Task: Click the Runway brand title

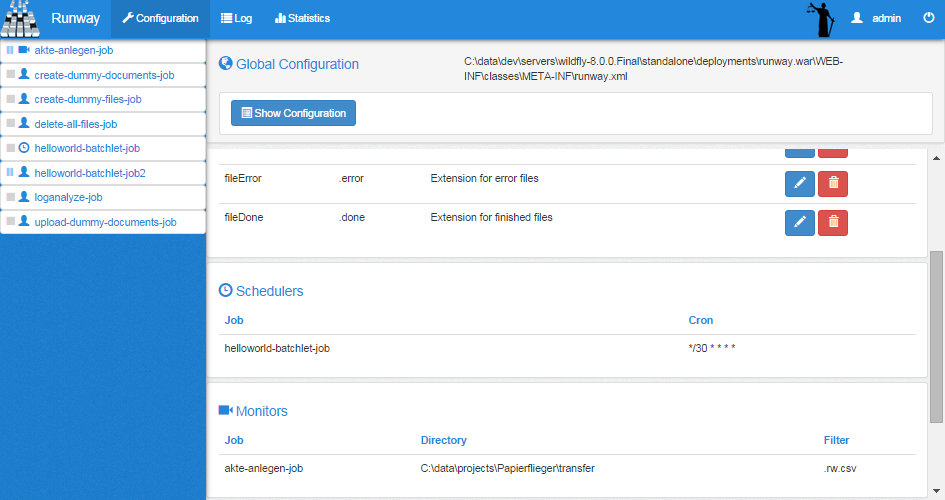Action: (75, 18)
